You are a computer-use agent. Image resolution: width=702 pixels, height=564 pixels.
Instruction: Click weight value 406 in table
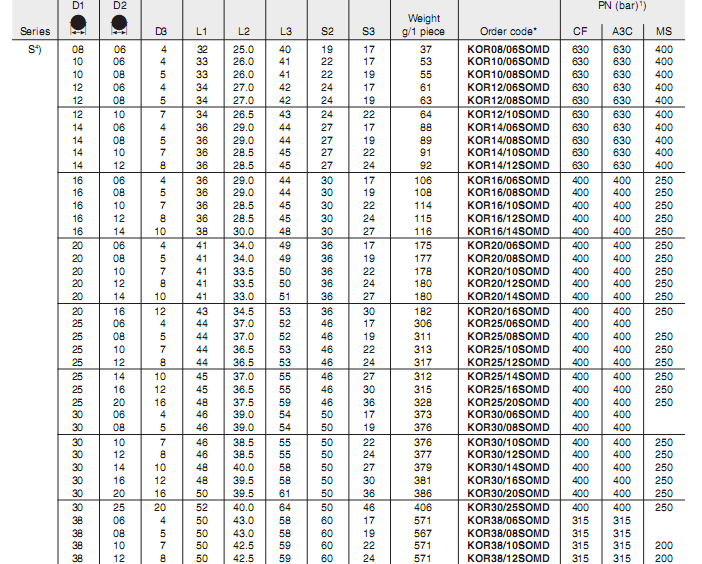pos(425,507)
